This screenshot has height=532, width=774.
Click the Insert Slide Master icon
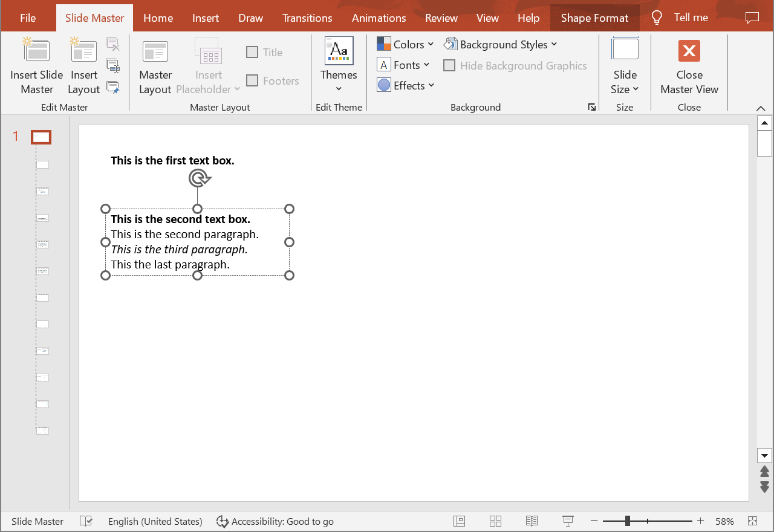(x=36, y=50)
